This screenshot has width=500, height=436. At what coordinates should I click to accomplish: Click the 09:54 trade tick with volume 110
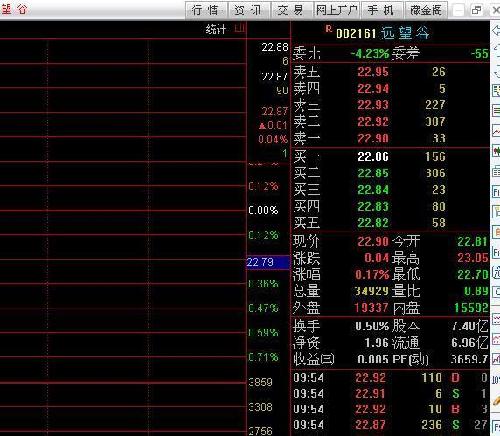tap(390, 378)
